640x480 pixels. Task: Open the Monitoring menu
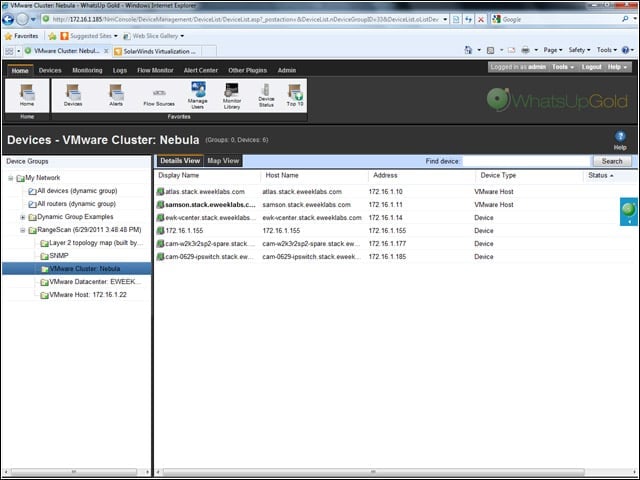[87, 70]
